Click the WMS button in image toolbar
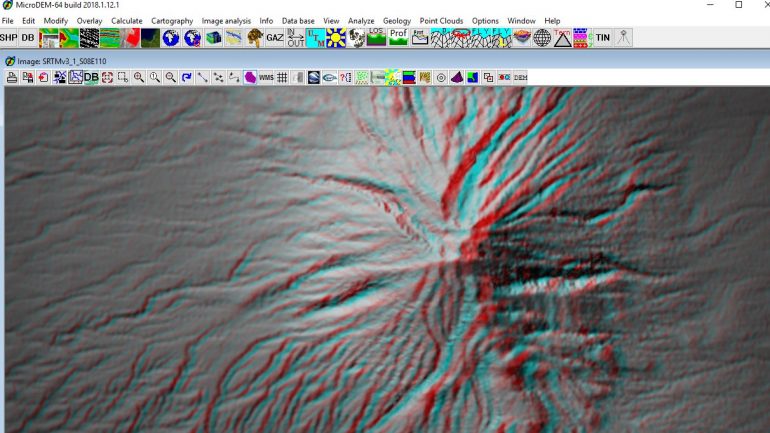Screen dimensions: 770x433 pyautogui.click(x=266, y=77)
